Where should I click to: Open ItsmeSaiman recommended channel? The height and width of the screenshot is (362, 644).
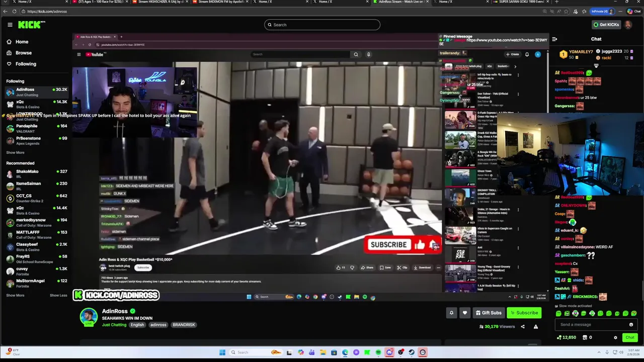point(36,186)
